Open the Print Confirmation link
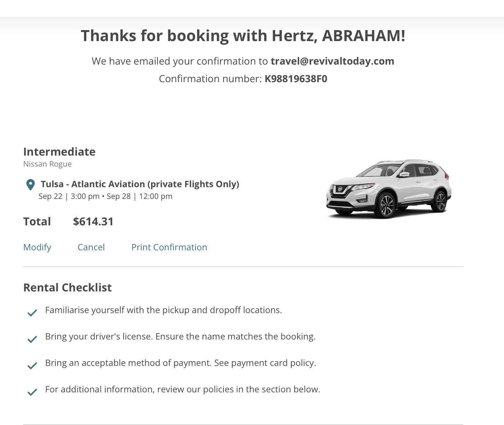This screenshot has height=425, width=504. [169, 247]
